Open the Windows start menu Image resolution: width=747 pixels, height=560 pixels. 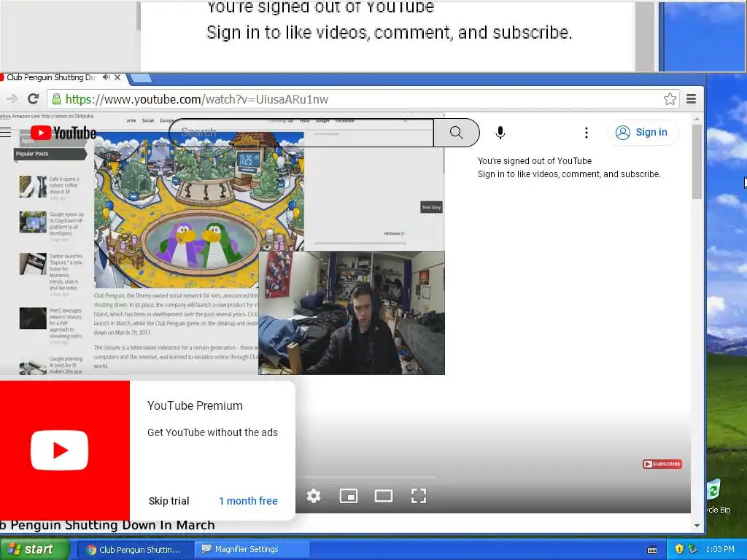tap(34, 549)
